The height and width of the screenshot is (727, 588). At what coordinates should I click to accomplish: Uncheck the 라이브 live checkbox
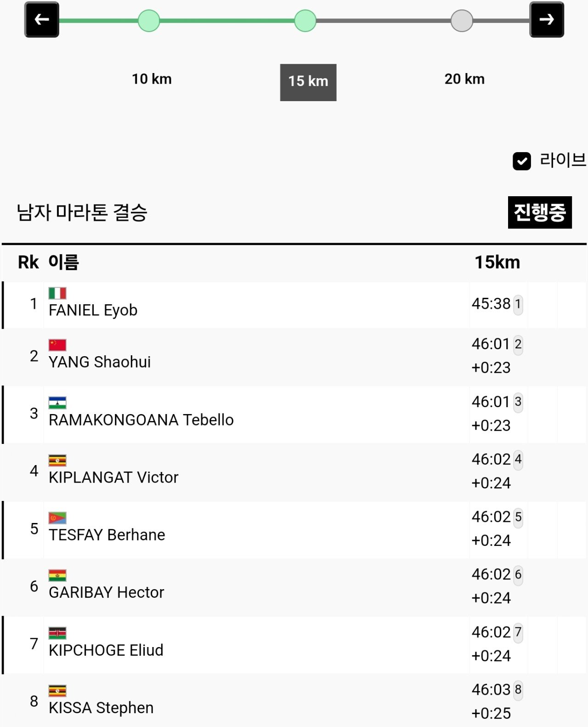pyautogui.click(x=522, y=161)
